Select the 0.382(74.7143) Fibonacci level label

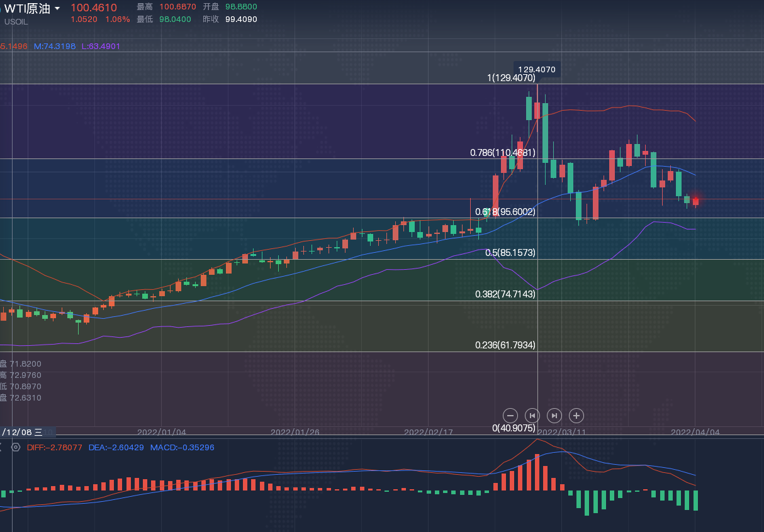[x=505, y=294]
